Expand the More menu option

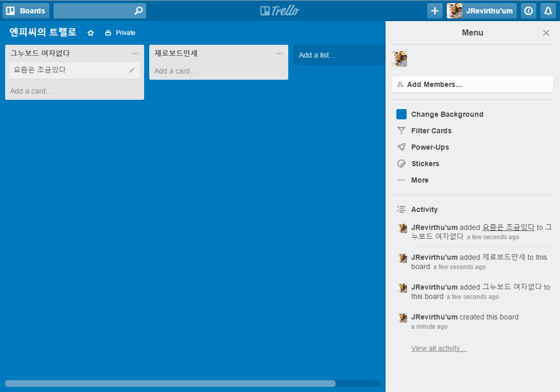[x=419, y=180]
